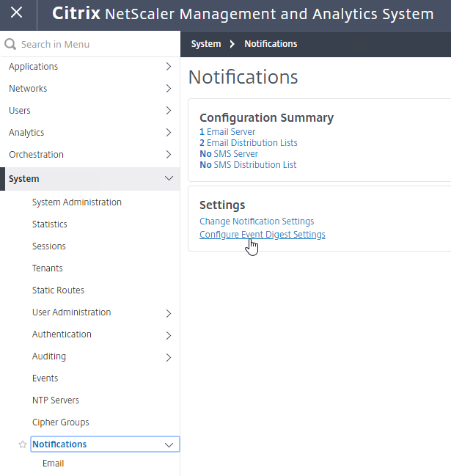This screenshot has width=451, height=476.
Task: Click Configure Event Digest Settings
Action: 263,235
